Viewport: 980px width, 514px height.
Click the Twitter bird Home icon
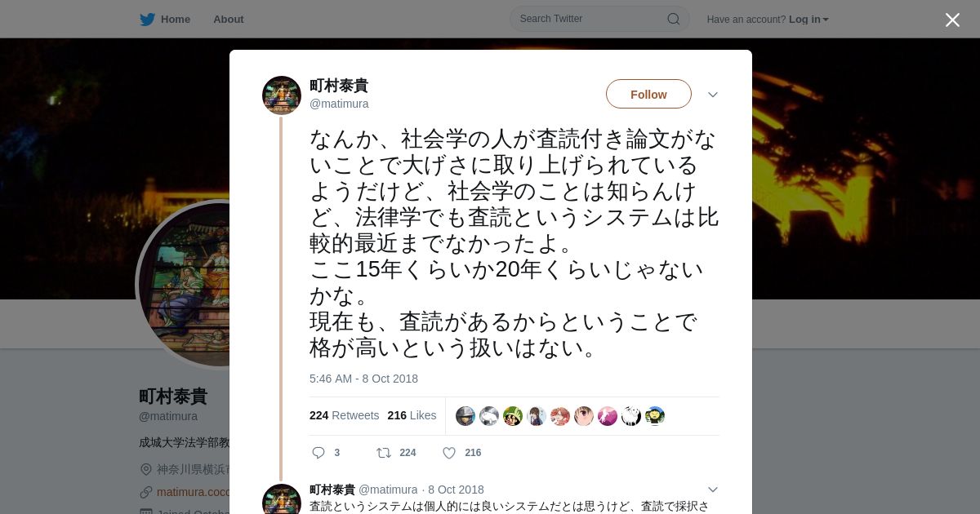[x=147, y=20]
